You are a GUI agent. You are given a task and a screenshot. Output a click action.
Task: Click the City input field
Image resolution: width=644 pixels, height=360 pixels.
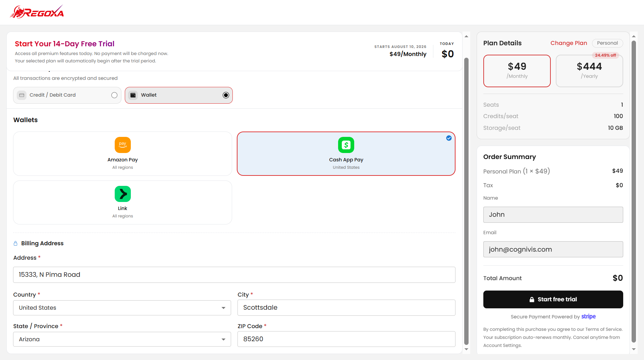pyautogui.click(x=346, y=308)
